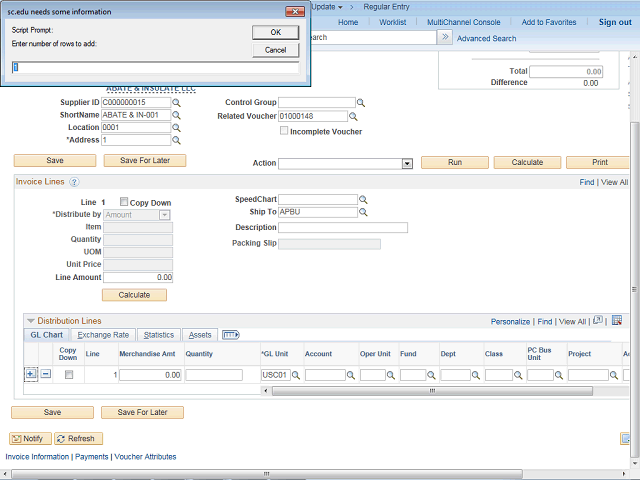This screenshot has height=480, width=640.
Task: Click the Show all columns icon
Action: click(x=230, y=335)
